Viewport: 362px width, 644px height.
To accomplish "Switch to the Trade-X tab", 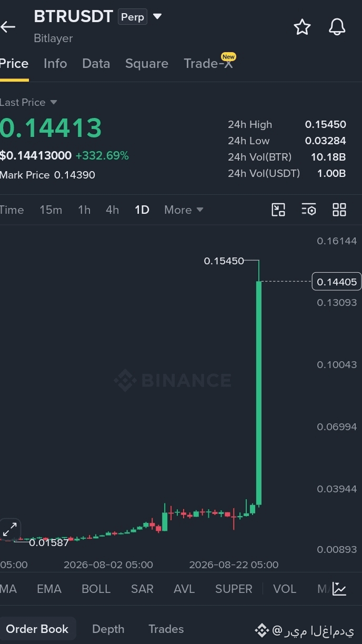I will coord(208,64).
